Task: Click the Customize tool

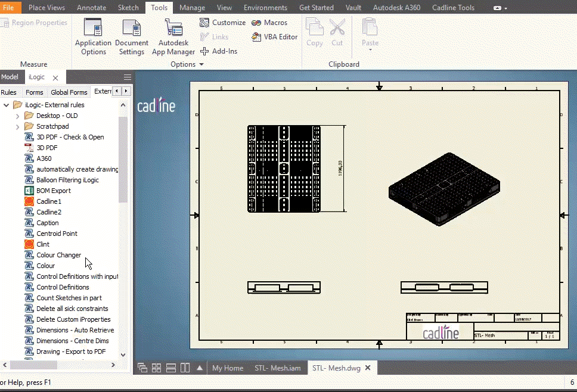Action: coord(222,23)
